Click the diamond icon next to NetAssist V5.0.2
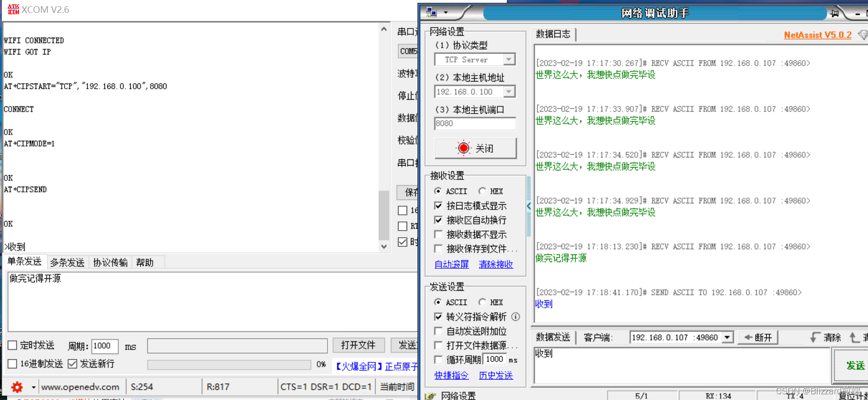The width and height of the screenshot is (868, 400). click(862, 35)
